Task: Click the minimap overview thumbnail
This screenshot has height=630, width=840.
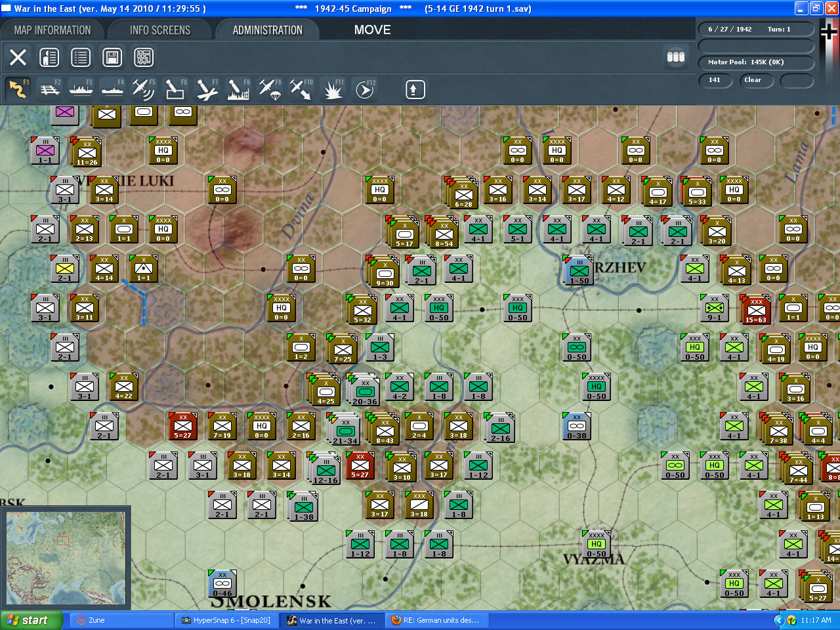Action: (x=65, y=558)
